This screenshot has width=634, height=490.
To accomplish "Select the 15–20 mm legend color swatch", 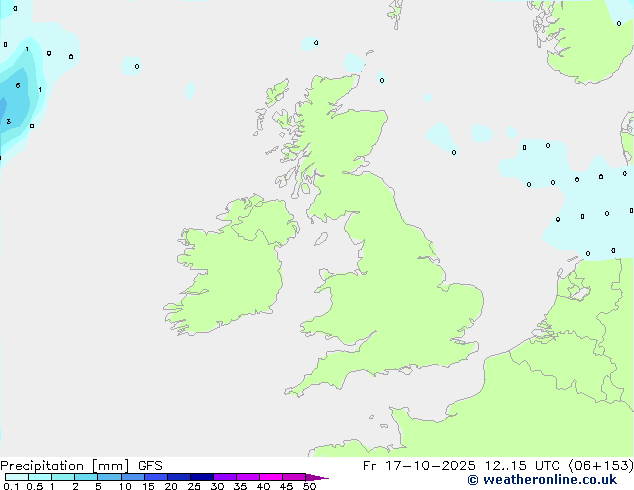I will pos(156,477).
